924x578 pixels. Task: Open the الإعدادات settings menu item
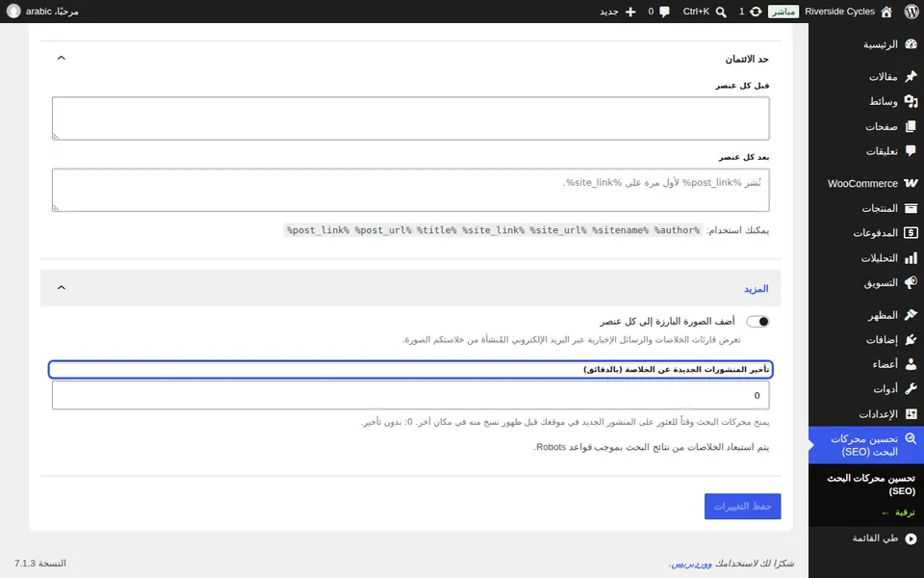pos(866,414)
